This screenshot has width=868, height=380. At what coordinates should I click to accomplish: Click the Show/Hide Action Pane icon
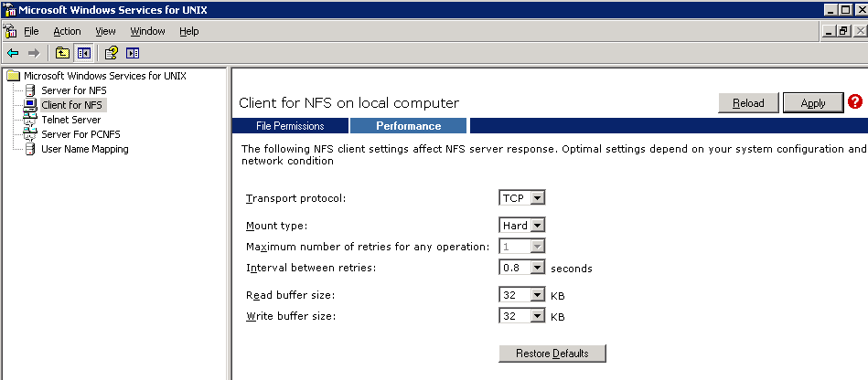[x=133, y=53]
